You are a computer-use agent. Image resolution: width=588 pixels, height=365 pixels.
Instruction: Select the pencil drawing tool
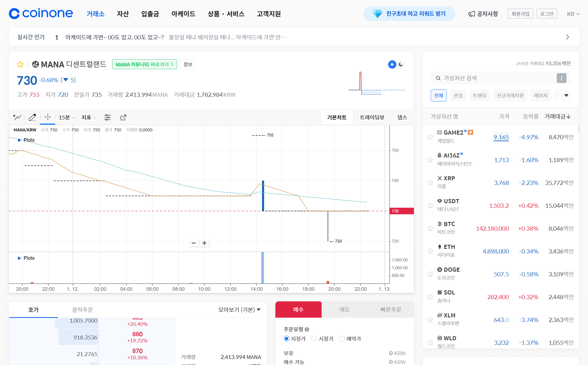32,117
